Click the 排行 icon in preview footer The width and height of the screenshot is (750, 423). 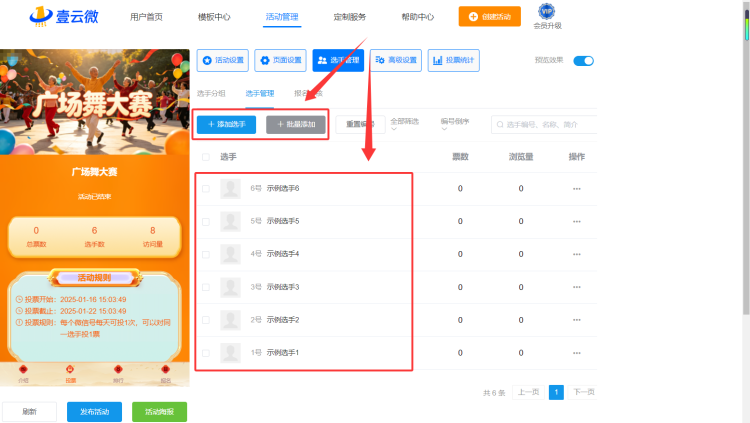(118, 374)
